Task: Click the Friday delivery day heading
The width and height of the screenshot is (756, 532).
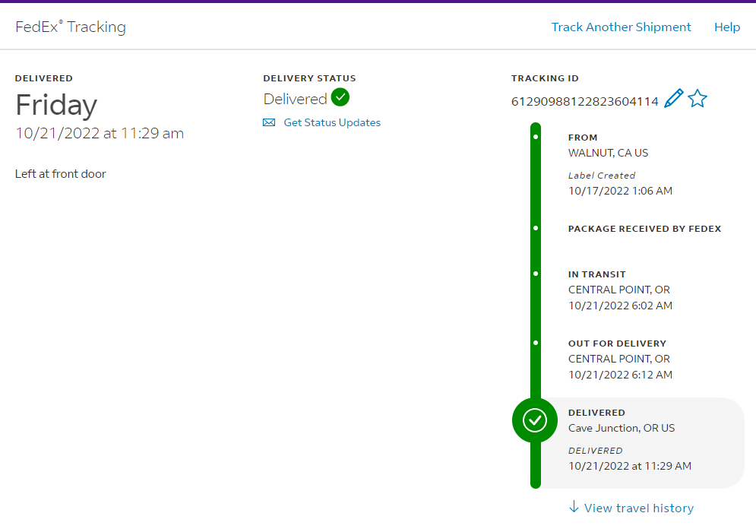Action: click(56, 105)
